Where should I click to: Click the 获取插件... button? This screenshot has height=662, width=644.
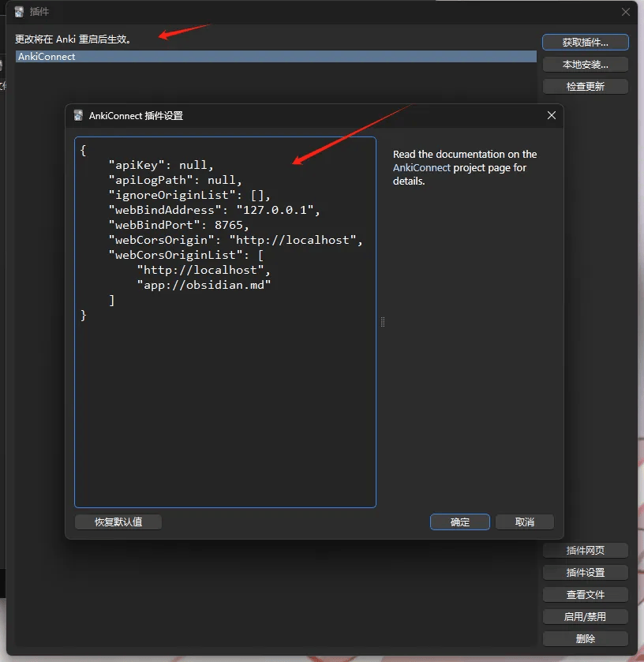tap(586, 43)
